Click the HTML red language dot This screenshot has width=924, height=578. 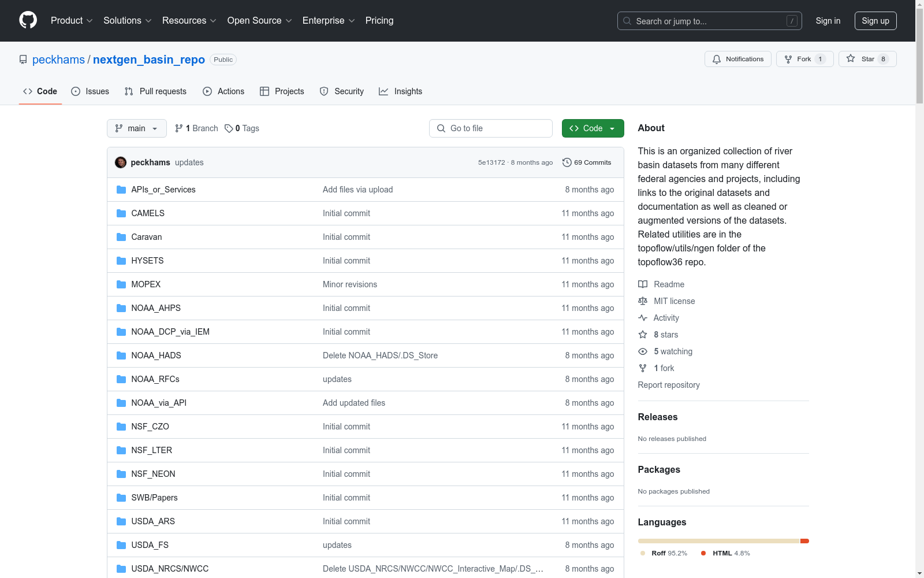point(703,553)
